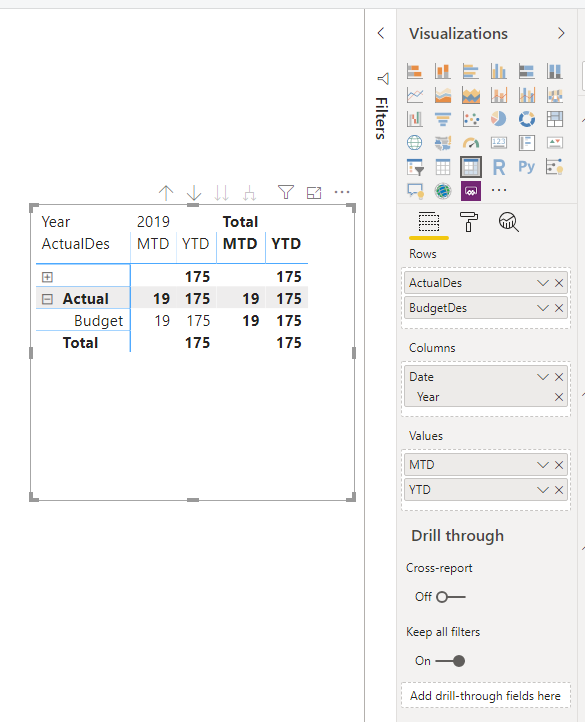Image resolution: width=585 pixels, height=722 pixels.
Task: Remove Date hierarchy from Columns
Action: pyautogui.click(x=559, y=377)
